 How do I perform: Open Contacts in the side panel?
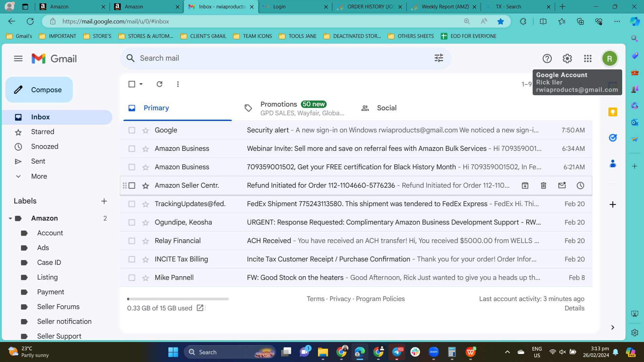pos(613,164)
